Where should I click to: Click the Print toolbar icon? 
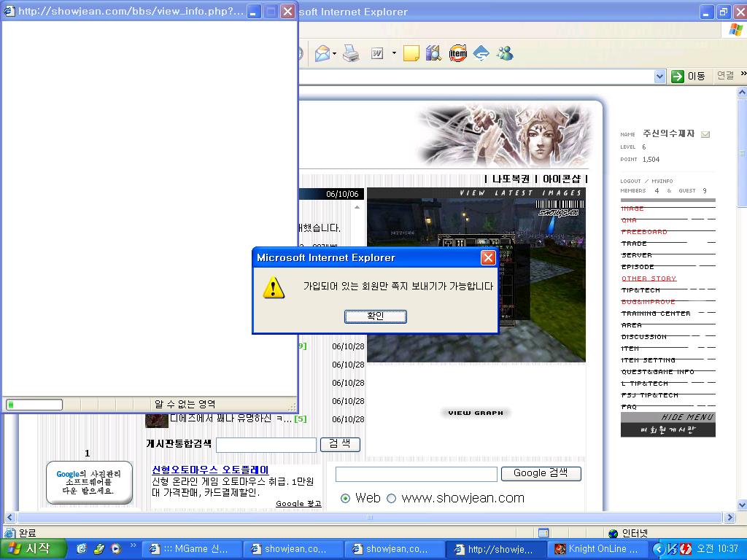(351, 53)
